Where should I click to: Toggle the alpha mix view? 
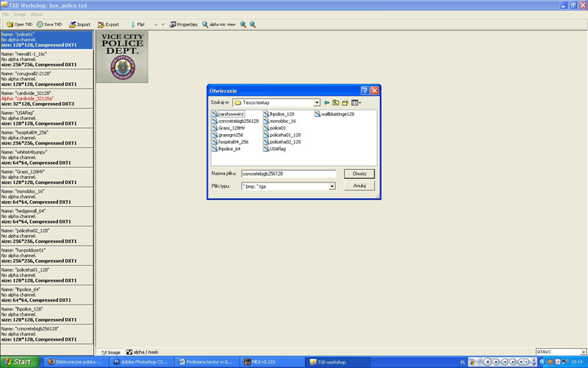[218, 24]
